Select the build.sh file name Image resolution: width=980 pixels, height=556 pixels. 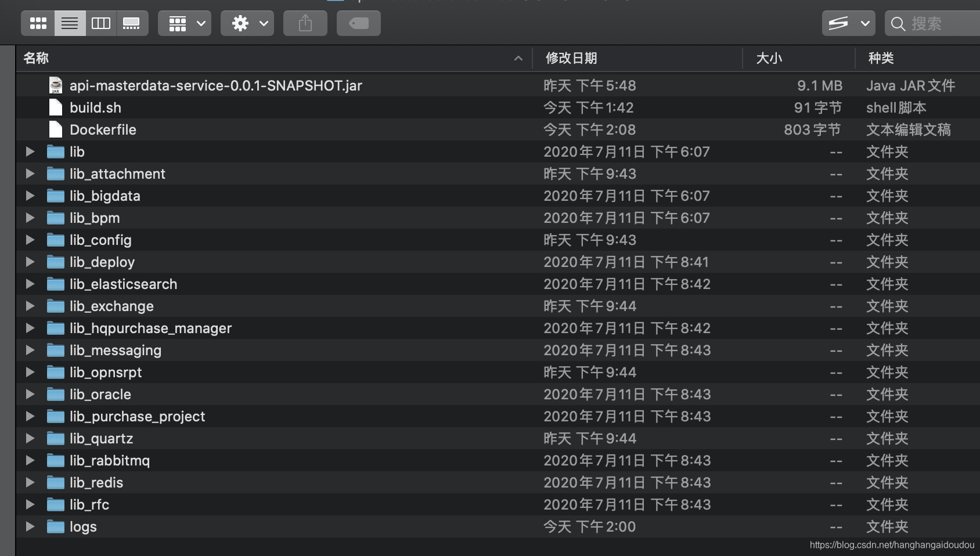[x=96, y=107]
